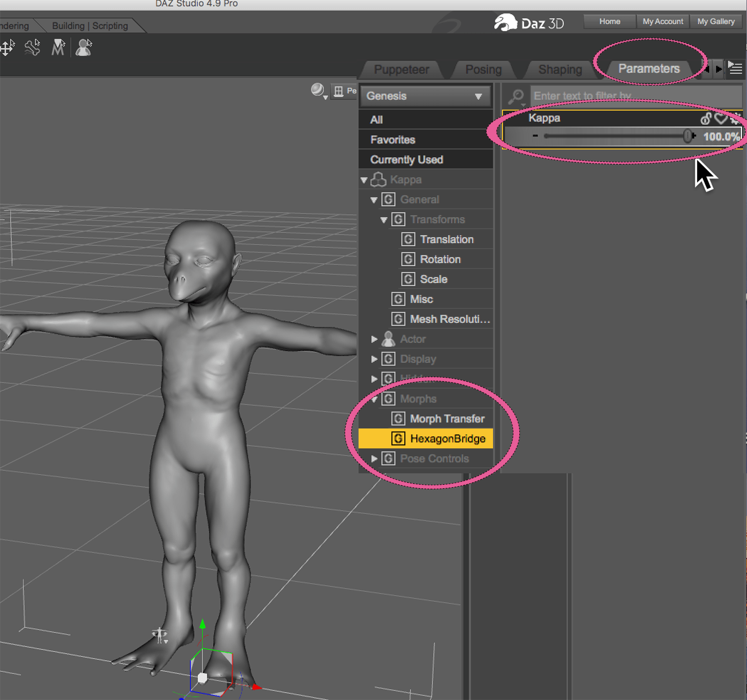Image resolution: width=747 pixels, height=700 pixels.
Task: Open the My Gallery link
Action: (716, 21)
